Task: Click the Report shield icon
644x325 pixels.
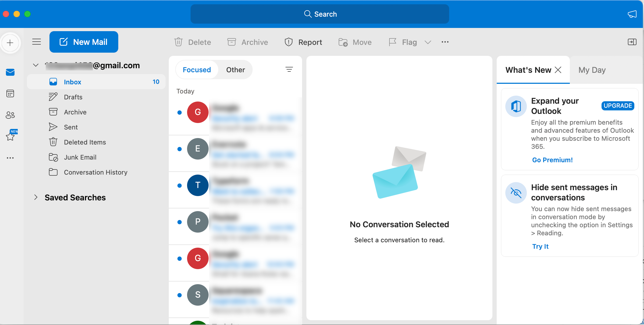Action: coord(288,42)
